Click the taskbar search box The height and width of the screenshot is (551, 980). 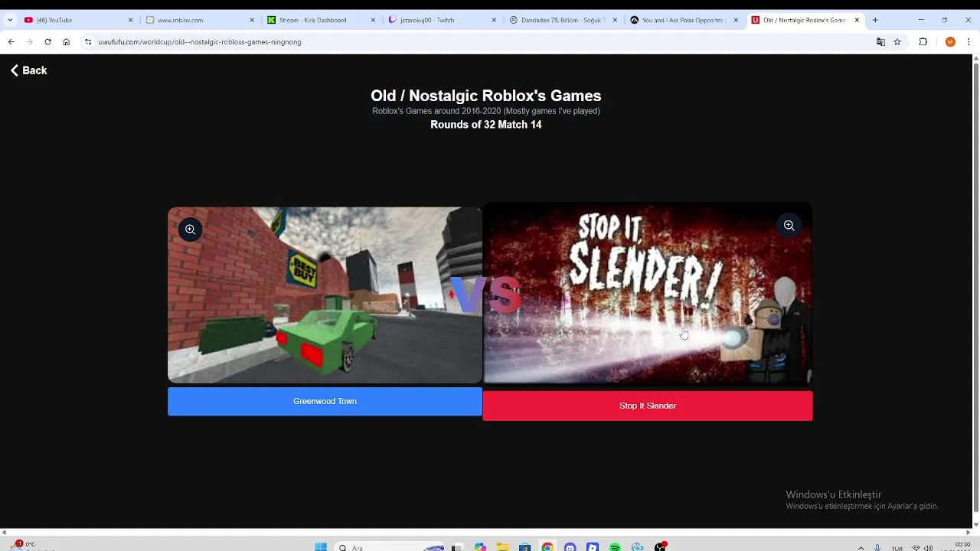(390, 547)
